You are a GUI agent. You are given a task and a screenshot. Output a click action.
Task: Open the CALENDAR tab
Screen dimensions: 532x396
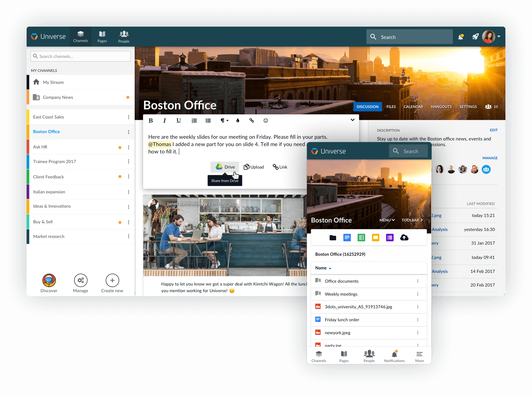pos(413,107)
